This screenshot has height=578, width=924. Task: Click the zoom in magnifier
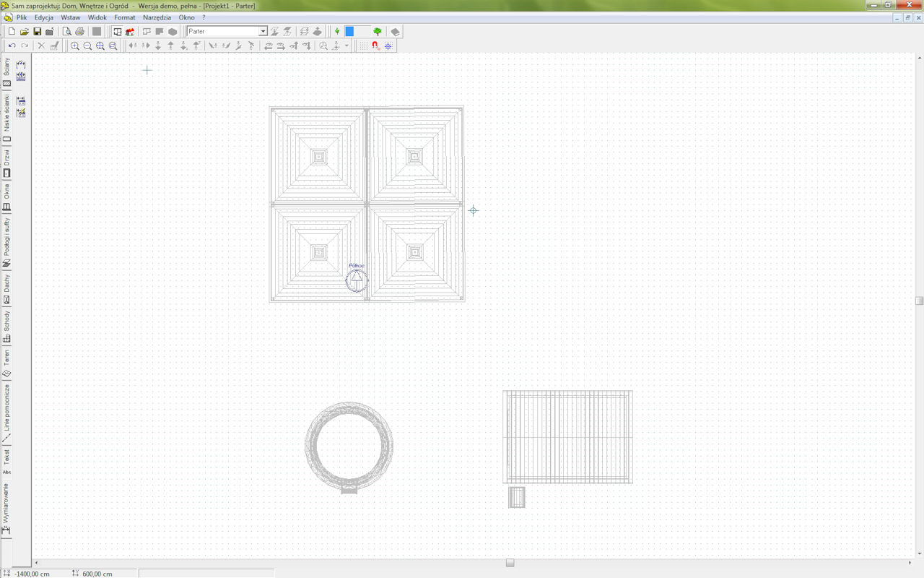(75, 46)
